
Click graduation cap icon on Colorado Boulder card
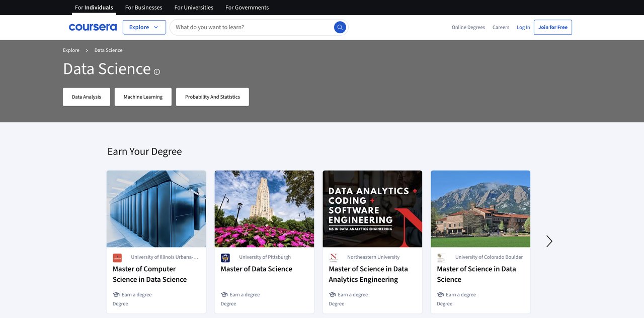click(x=441, y=295)
